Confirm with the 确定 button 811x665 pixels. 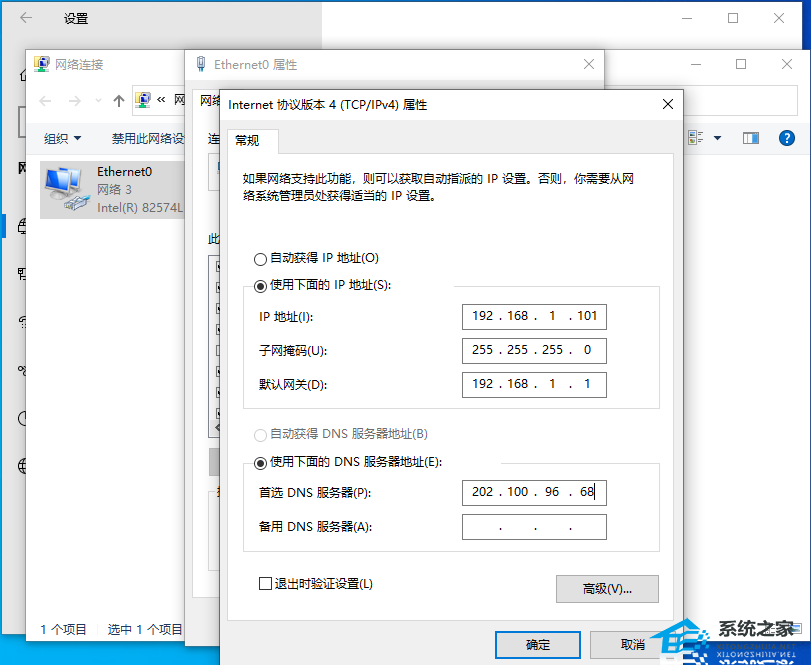(538, 645)
